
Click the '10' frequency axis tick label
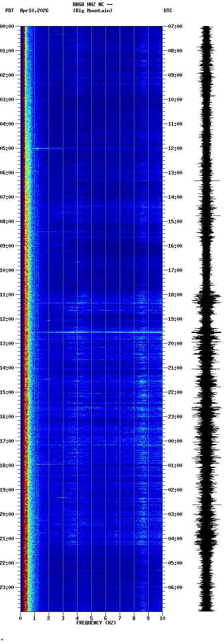click(x=162, y=618)
